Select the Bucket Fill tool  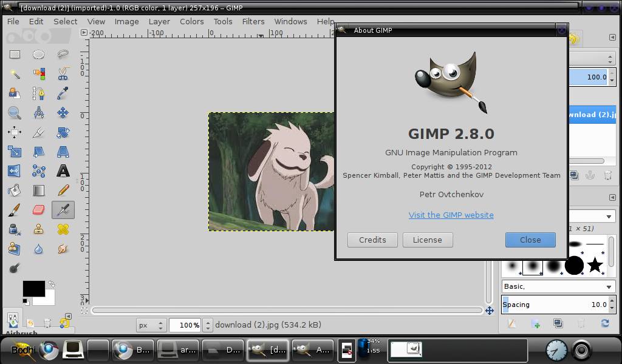[x=15, y=190]
